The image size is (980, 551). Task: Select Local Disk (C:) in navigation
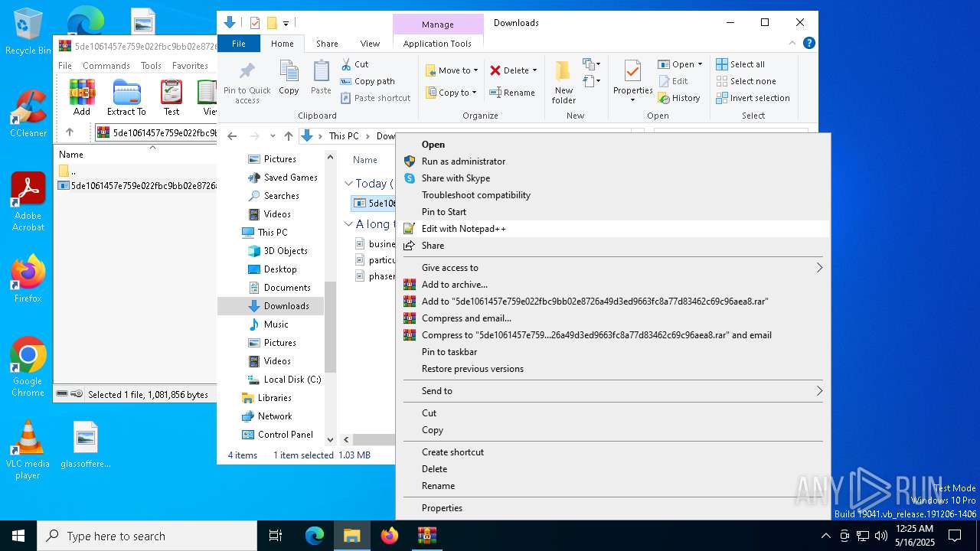284,380
